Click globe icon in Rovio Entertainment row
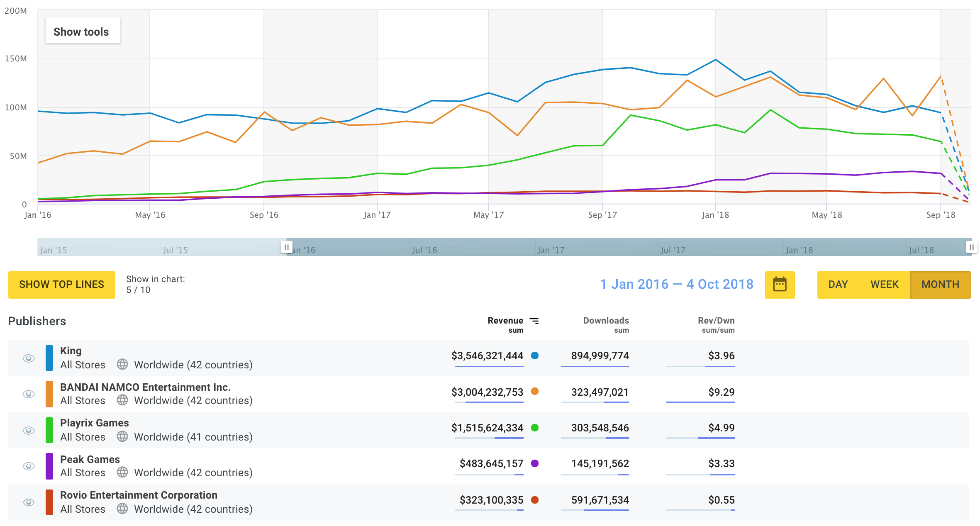Image resolution: width=980 pixels, height=526 pixels. click(122, 509)
